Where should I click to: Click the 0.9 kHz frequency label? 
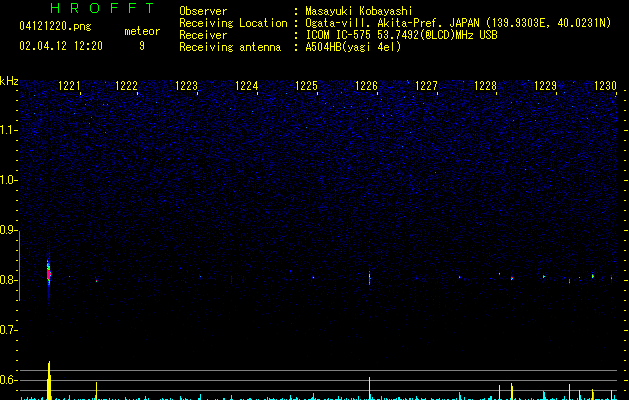pos(8,230)
